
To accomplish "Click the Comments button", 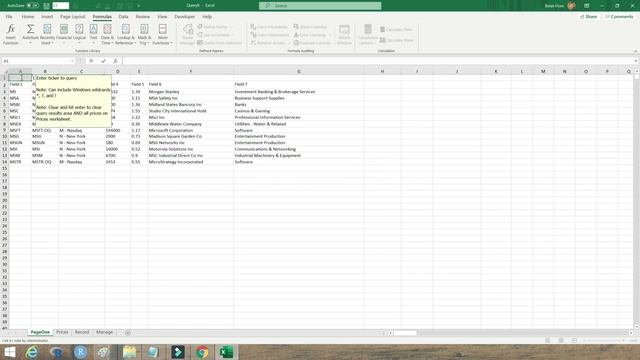I will pos(619,17).
